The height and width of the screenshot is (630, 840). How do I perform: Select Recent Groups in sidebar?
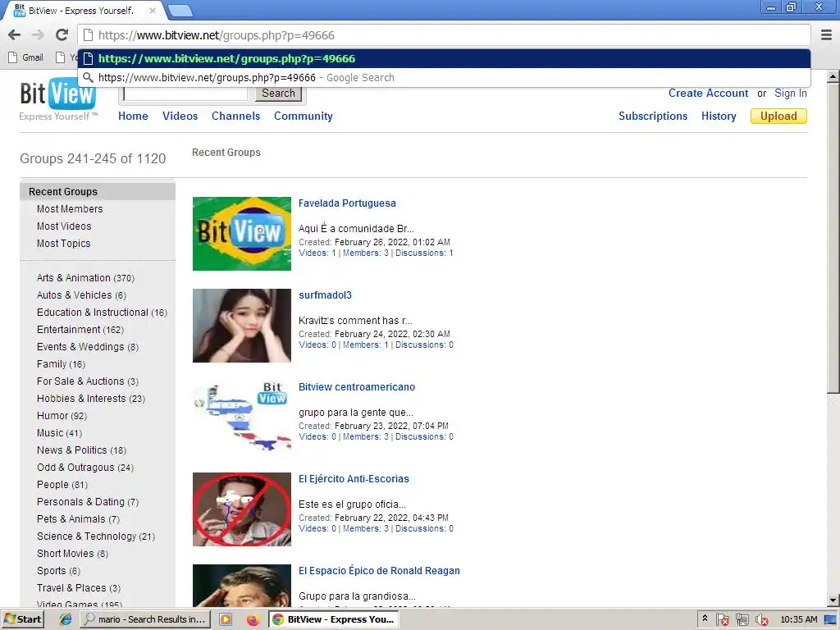click(x=98, y=192)
